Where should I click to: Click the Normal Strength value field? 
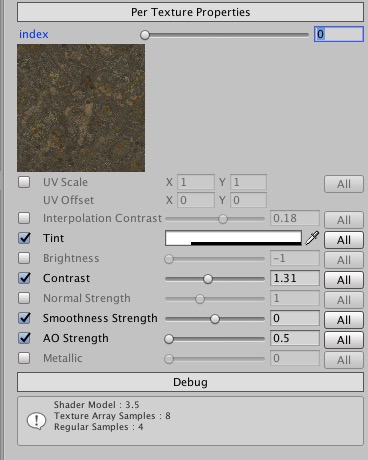(295, 298)
